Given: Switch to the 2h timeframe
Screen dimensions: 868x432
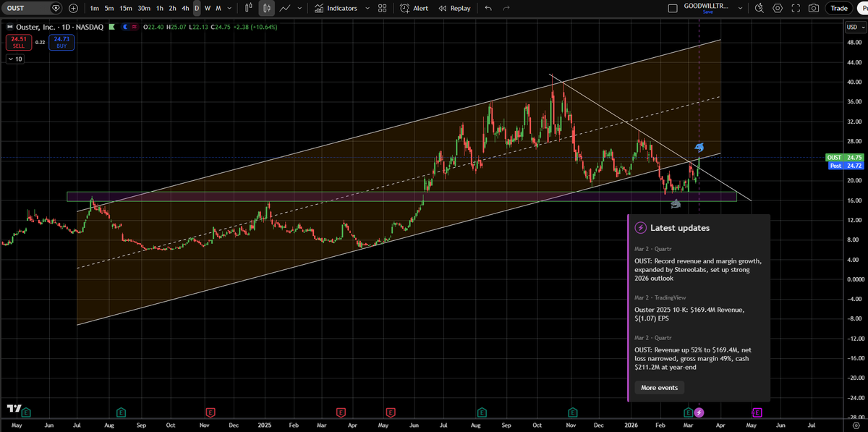Looking at the screenshot, I should coord(172,8).
